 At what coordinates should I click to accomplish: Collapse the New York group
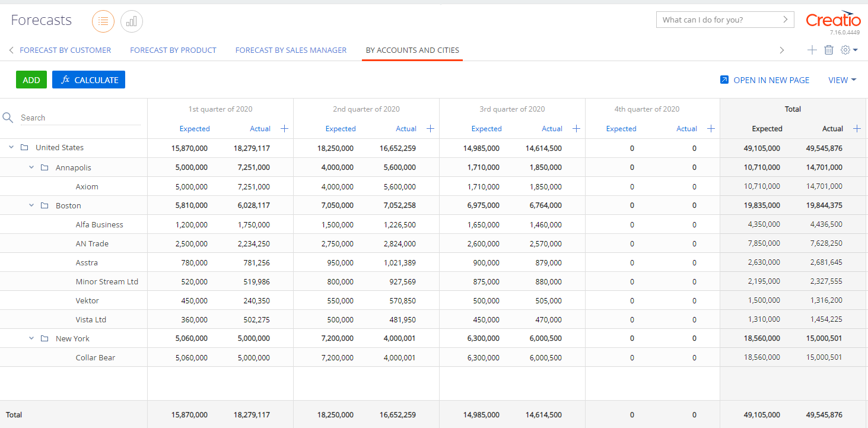pos(31,338)
